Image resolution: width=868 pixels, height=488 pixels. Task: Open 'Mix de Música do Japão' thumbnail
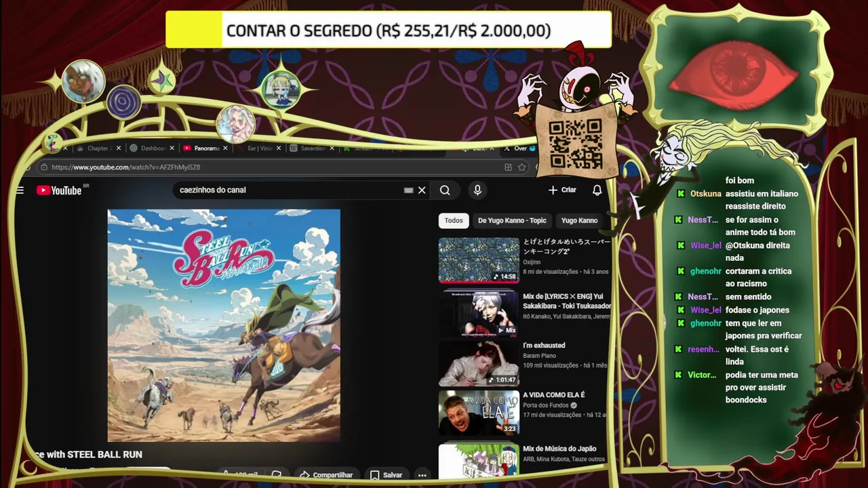479,462
